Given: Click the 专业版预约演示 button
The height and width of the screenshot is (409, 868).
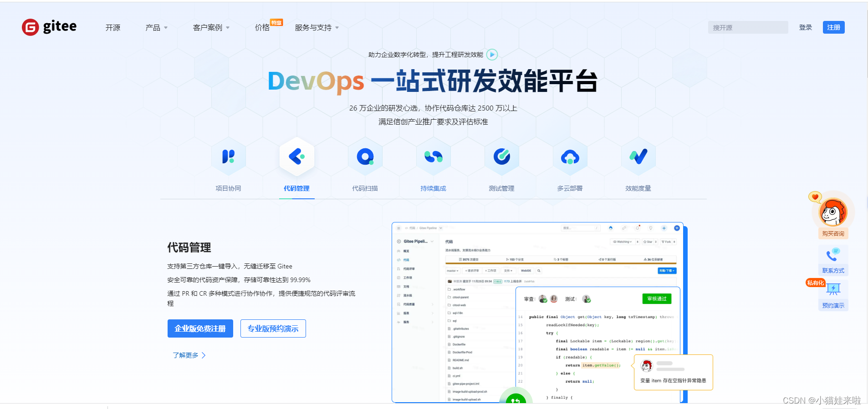Looking at the screenshot, I should 273,328.
